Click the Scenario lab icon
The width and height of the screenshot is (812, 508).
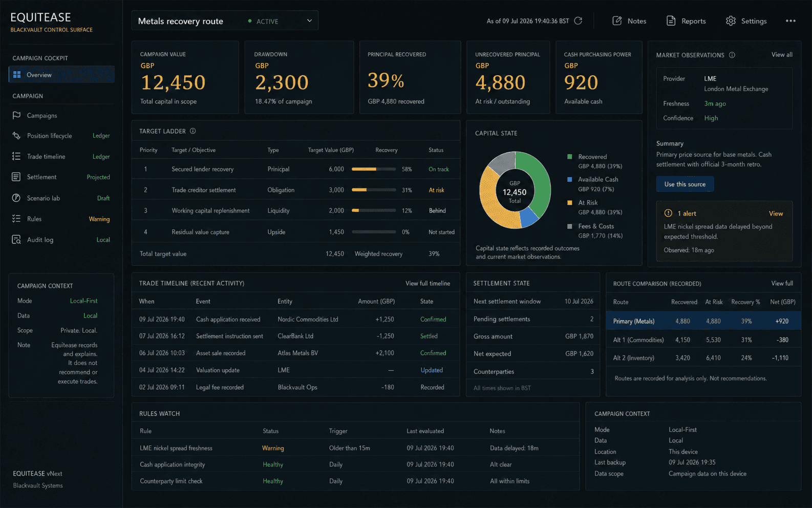tap(16, 198)
